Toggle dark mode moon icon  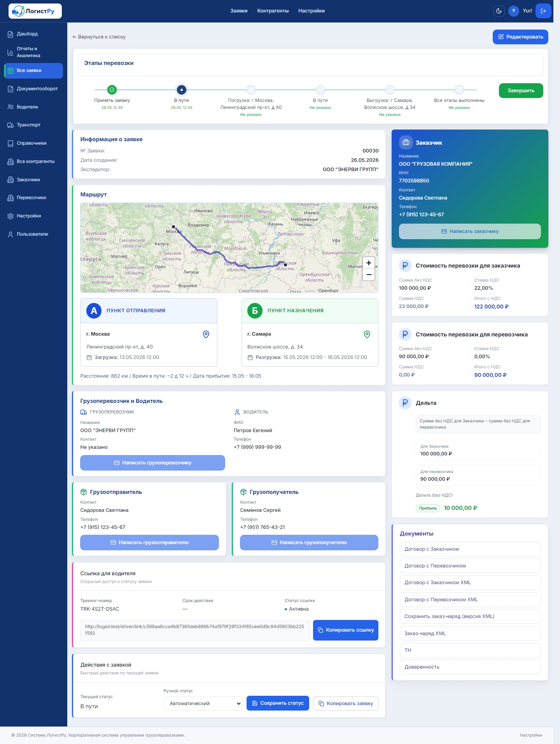pyautogui.click(x=499, y=11)
